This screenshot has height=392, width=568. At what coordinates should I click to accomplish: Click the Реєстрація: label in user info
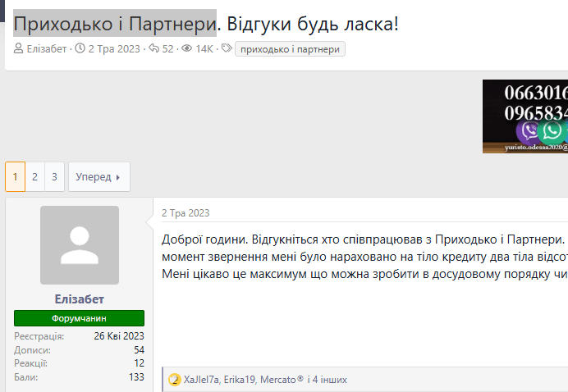tap(39, 336)
